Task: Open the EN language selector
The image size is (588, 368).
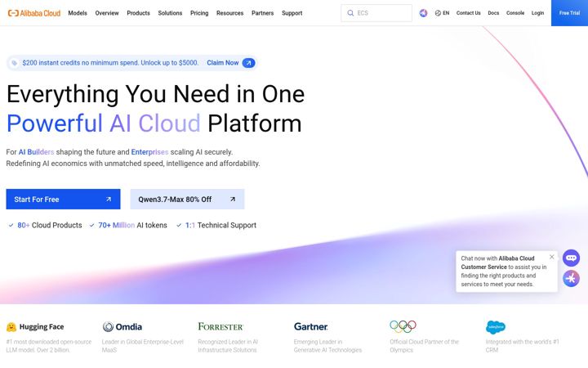Action: coord(442,13)
